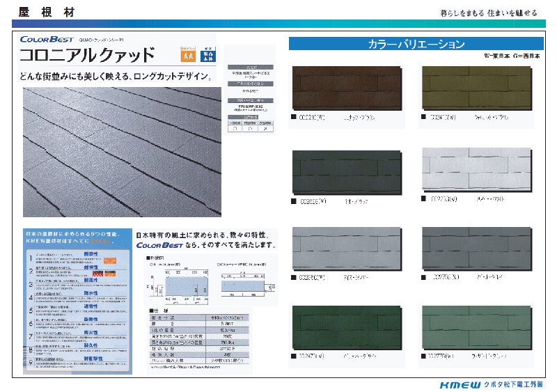557x392 pixels.
Task: Click the code label under the black sample
Action: point(313,201)
